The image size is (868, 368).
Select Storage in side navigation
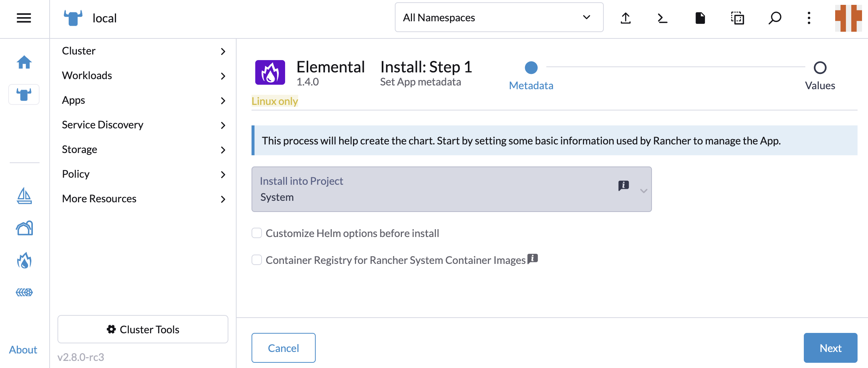click(79, 149)
